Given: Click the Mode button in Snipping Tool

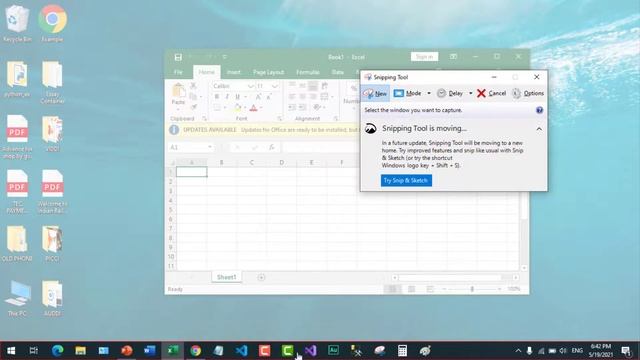Looking at the screenshot, I should pyautogui.click(x=407, y=93).
